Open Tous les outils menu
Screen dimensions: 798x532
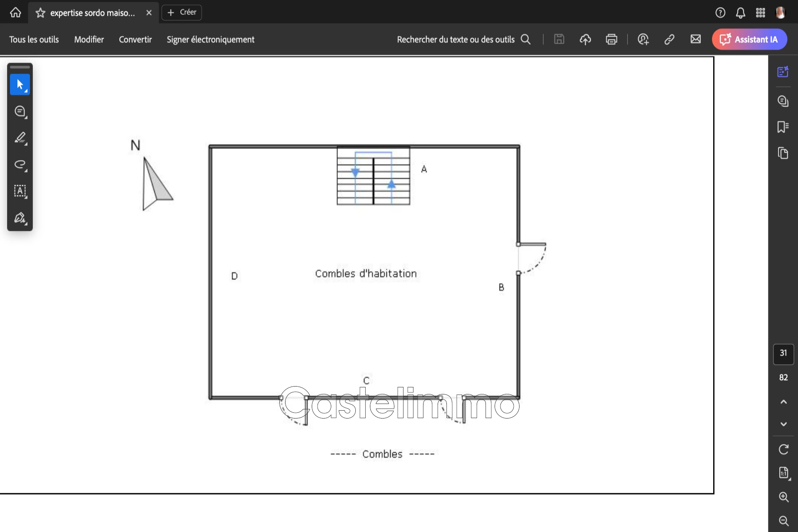[x=34, y=39]
